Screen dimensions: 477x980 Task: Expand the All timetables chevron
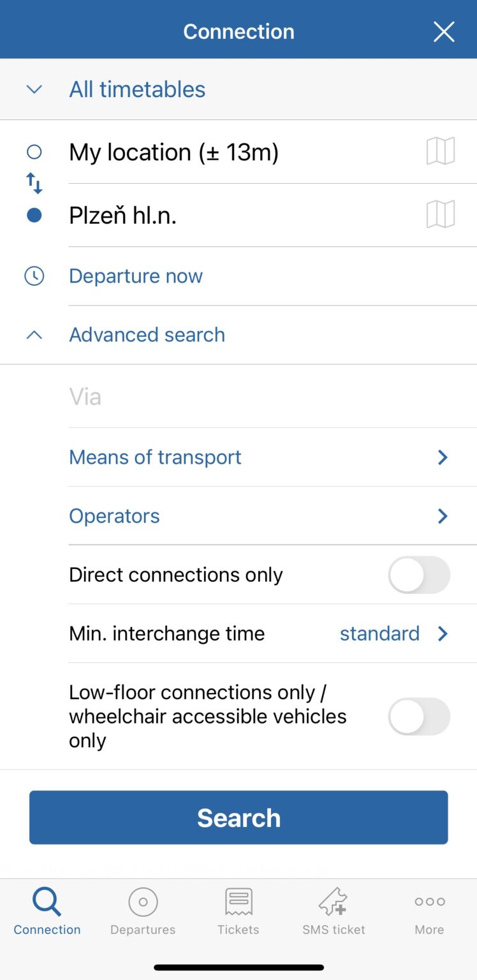pyautogui.click(x=34, y=89)
